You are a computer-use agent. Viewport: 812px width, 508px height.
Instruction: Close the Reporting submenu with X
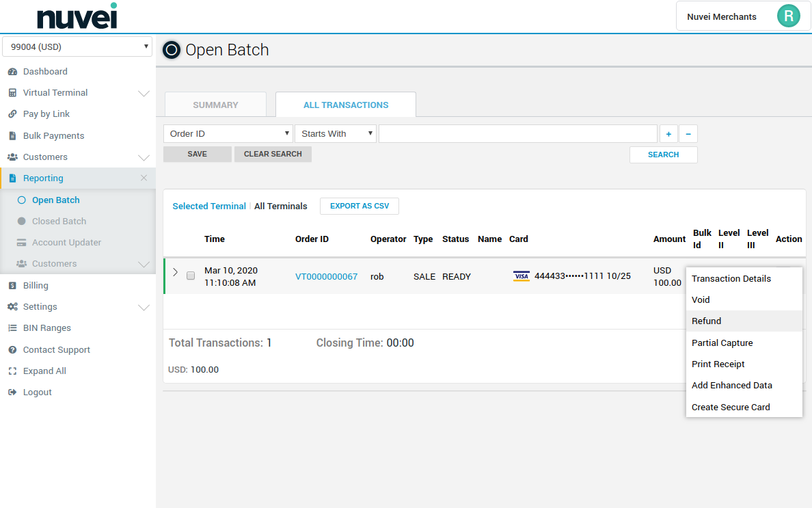point(144,178)
